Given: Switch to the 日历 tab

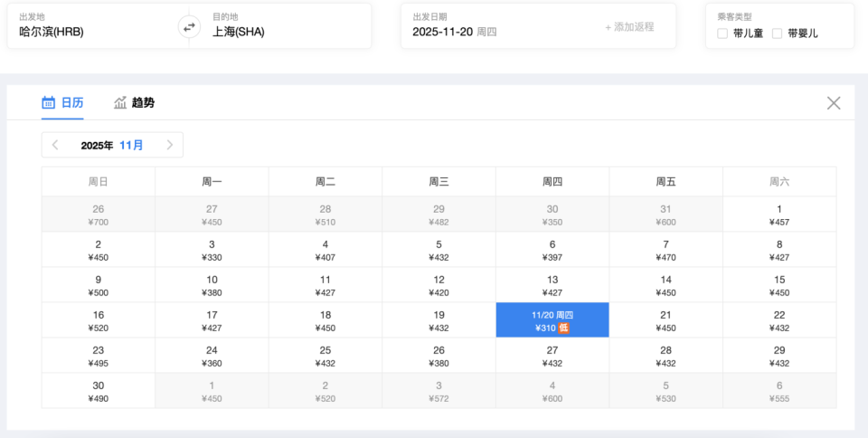Looking at the screenshot, I should 72,103.
